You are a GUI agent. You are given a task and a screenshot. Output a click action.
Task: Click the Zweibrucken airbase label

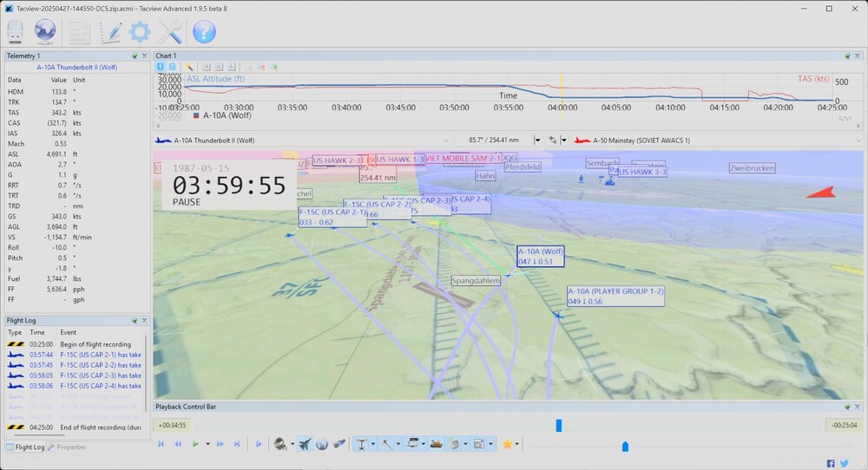[752, 168]
